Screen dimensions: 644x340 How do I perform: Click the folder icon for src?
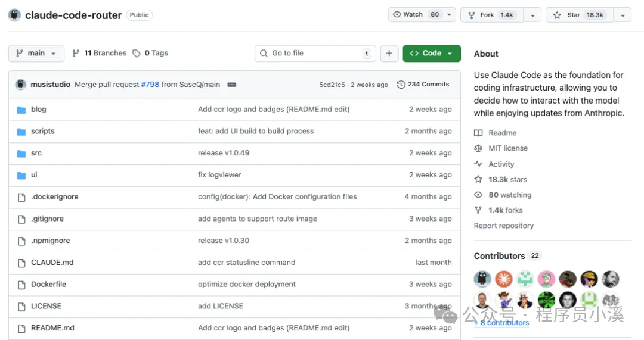click(x=21, y=154)
